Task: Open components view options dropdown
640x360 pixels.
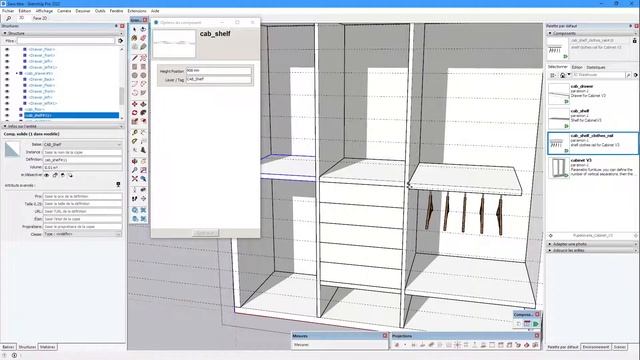Action: click(x=553, y=75)
